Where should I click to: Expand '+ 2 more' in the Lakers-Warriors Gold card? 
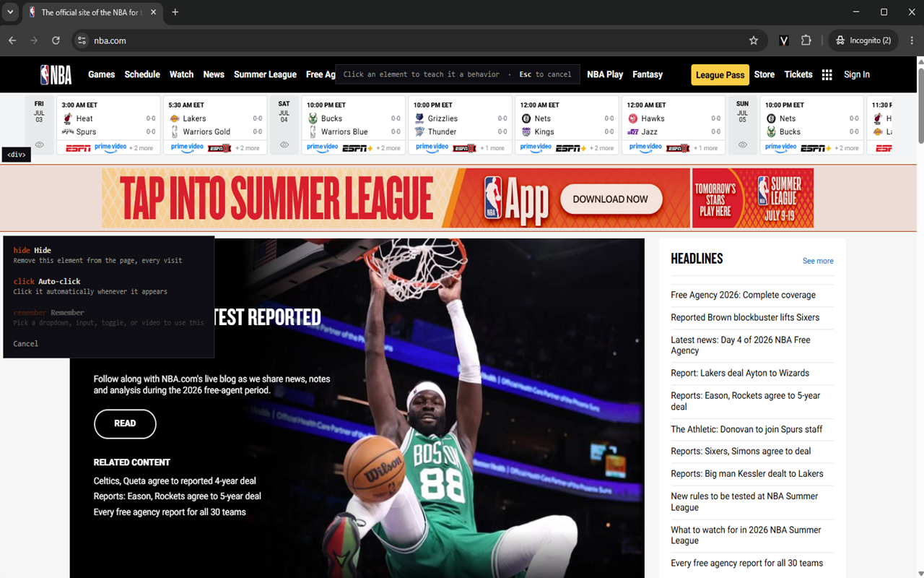tap(248, 148)
